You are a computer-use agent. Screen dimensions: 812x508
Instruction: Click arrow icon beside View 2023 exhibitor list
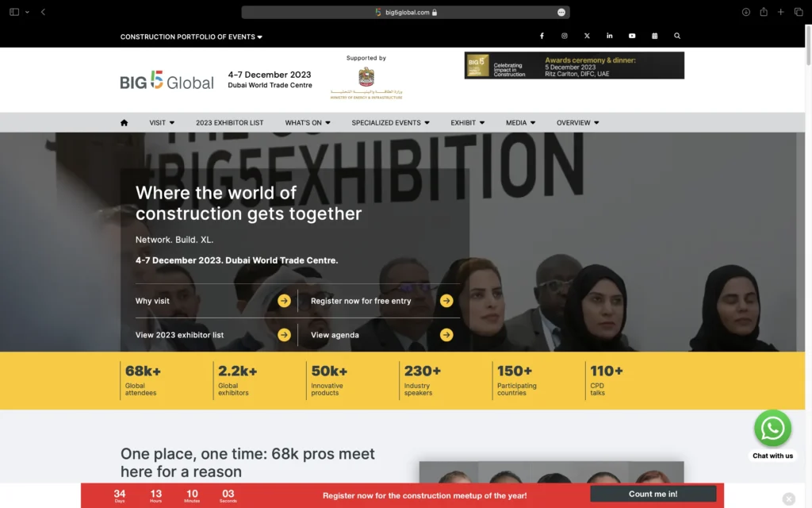coord(284,335)
